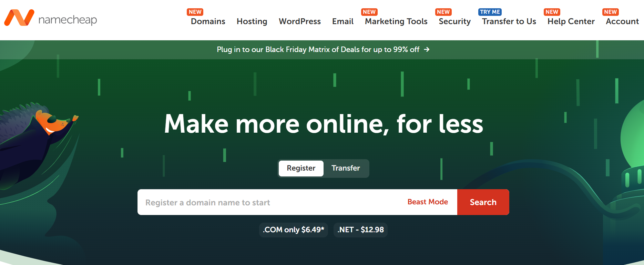Click the NEW badge above Account

tap(611, 12)
